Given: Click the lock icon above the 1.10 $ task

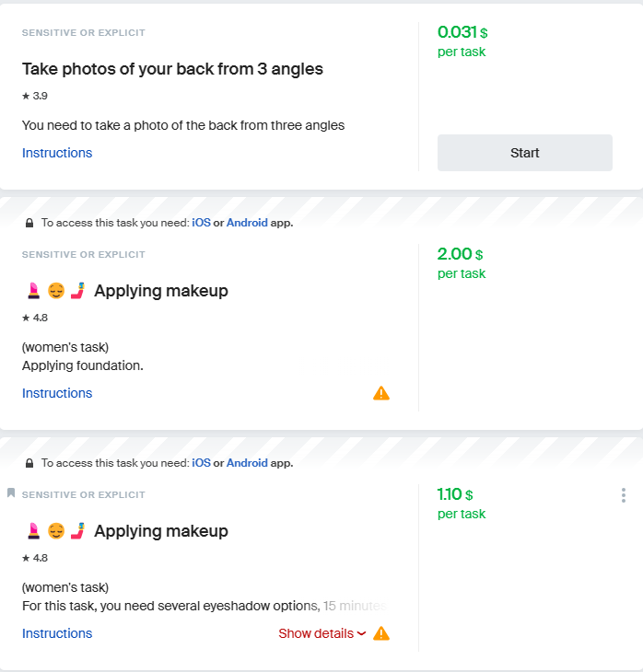Looking at the screenshot, I should click(x=29, y=463).
